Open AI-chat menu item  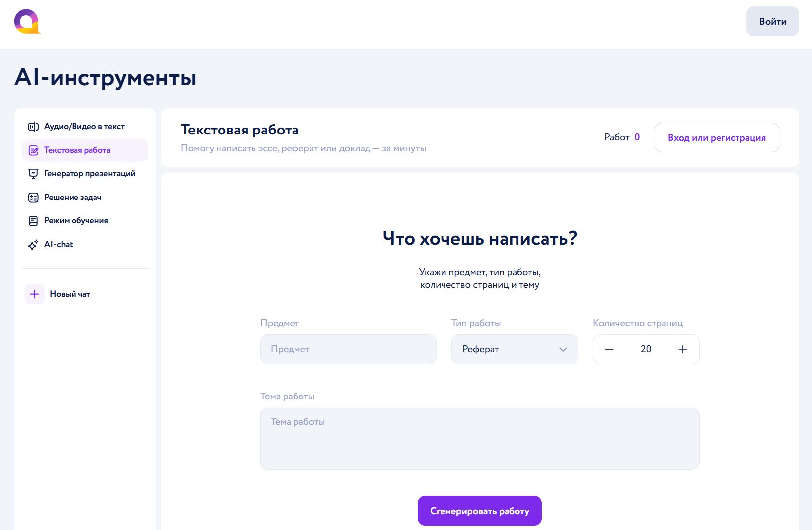click(85, 245)
